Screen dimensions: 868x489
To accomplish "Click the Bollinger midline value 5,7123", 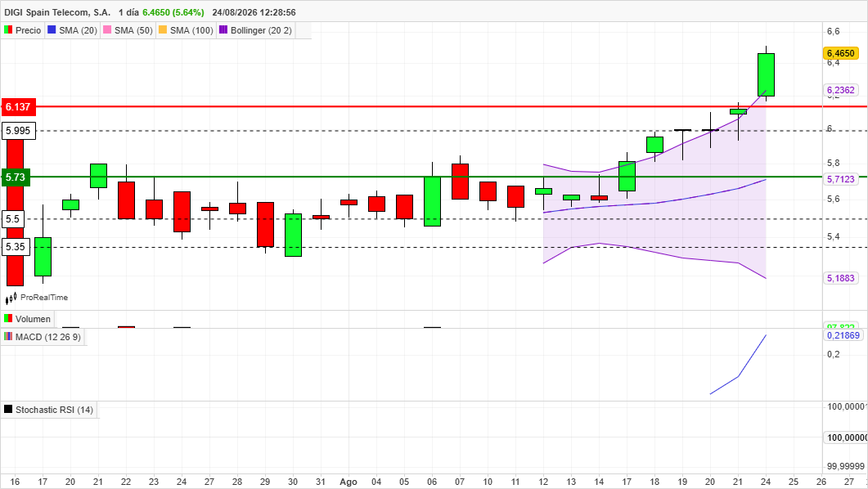I will pos(841,179).
